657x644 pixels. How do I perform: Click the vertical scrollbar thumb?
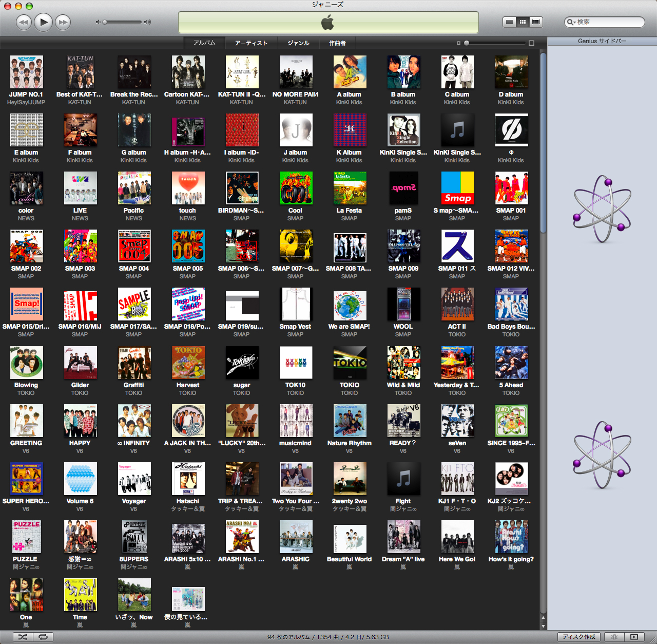click(543, 142)
